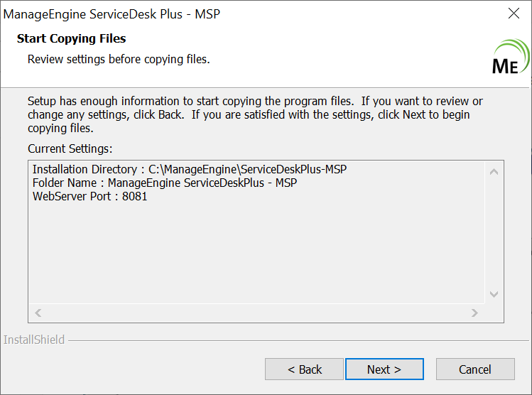532x395 pixels.
Task: Click the horizontal scrollbar track in settings
Action: pyautogui.click(x=256, y=313)
